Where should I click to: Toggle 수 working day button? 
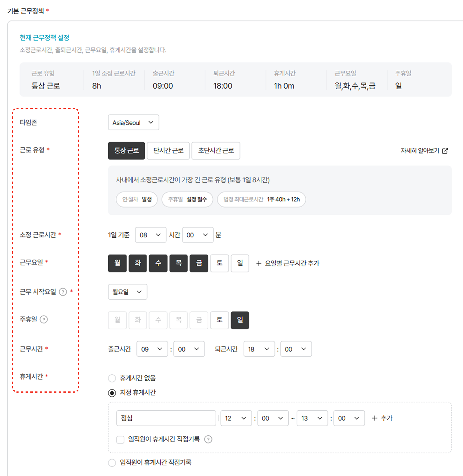[x=158, y=263]
